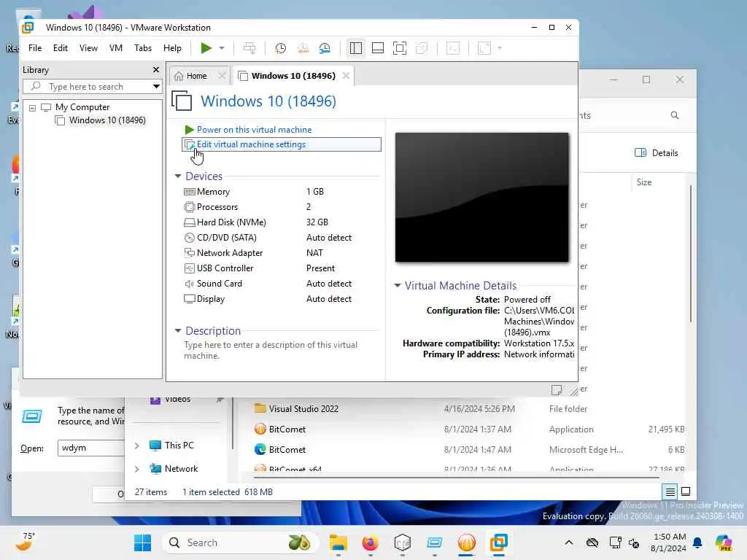Switch File Explorer to large icons view
747x560 pixels.
coord(686,492)
